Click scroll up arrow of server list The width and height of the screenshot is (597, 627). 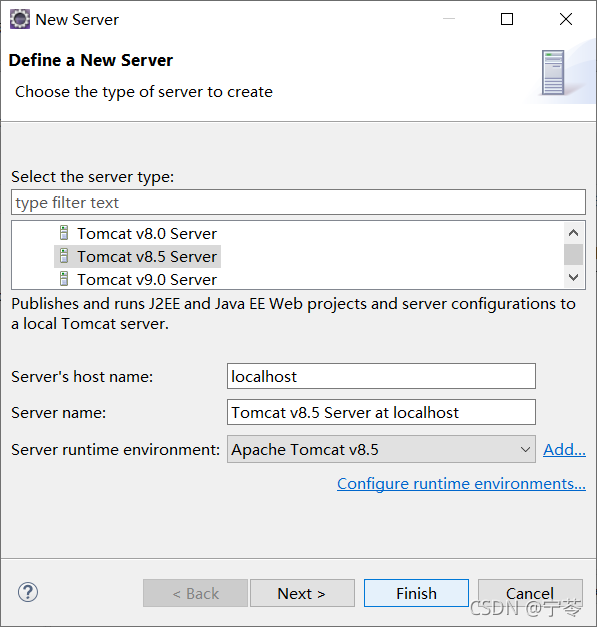point(573,233)
